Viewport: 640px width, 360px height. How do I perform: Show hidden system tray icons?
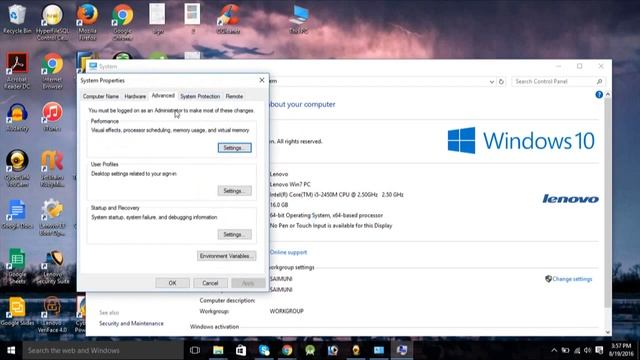pyautogui.click(x=554, y=350)
